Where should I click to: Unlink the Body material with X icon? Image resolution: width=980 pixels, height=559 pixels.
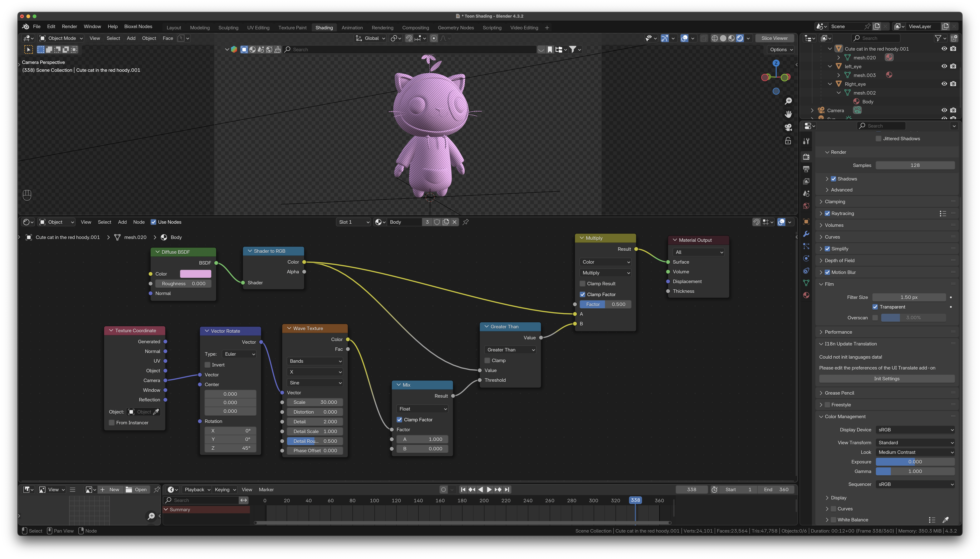[x=454, y=222]
